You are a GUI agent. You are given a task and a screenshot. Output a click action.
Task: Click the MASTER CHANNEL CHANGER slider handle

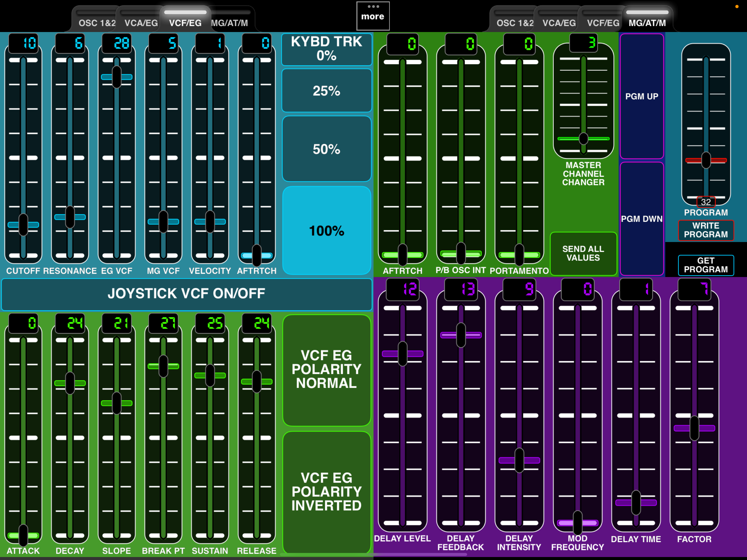[584, 139]
